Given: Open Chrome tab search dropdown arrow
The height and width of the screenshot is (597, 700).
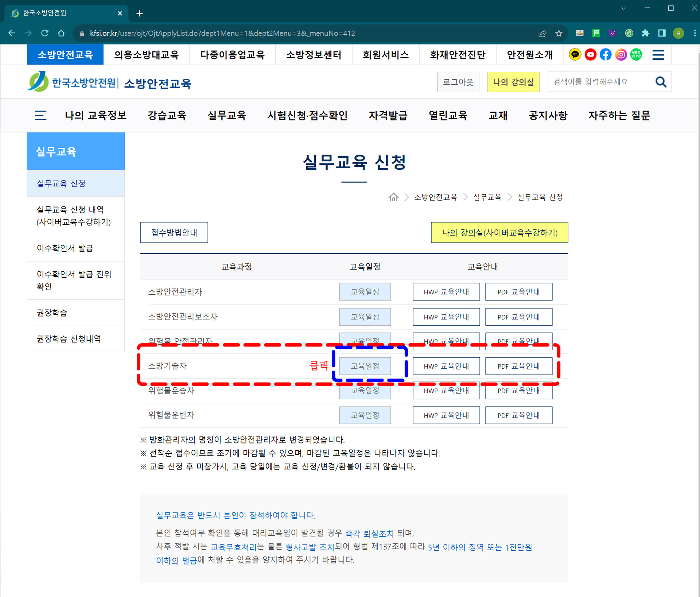Looking at the screenshot, I should point(623,8).
